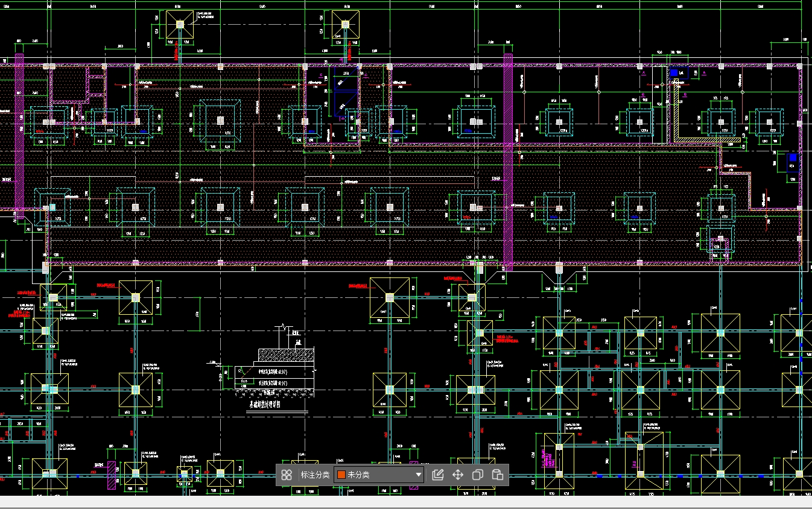Click the paste clipboard icon
The image size is (812, 509).
(498, 475)
